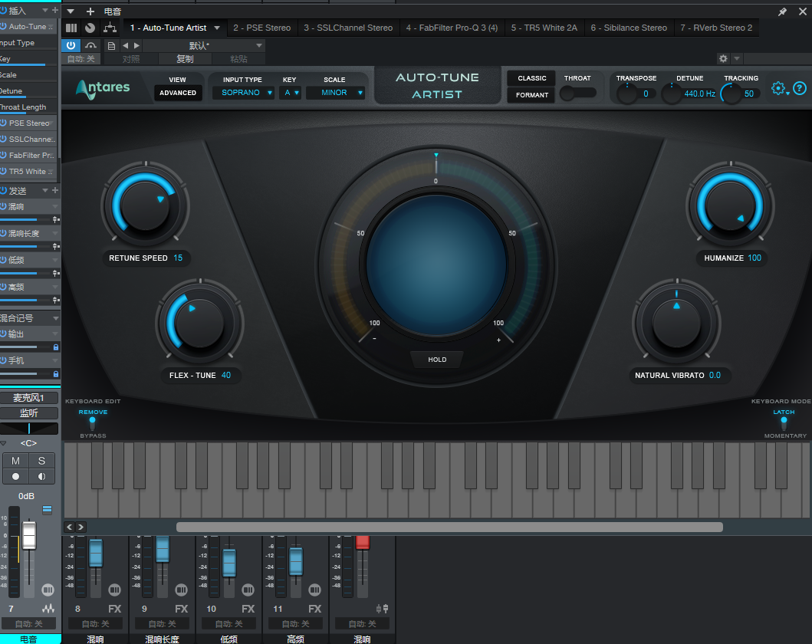This screenshot has height=644, width=812.
Task: Select the CLASSIC mode button
Action: coord(532,78)
